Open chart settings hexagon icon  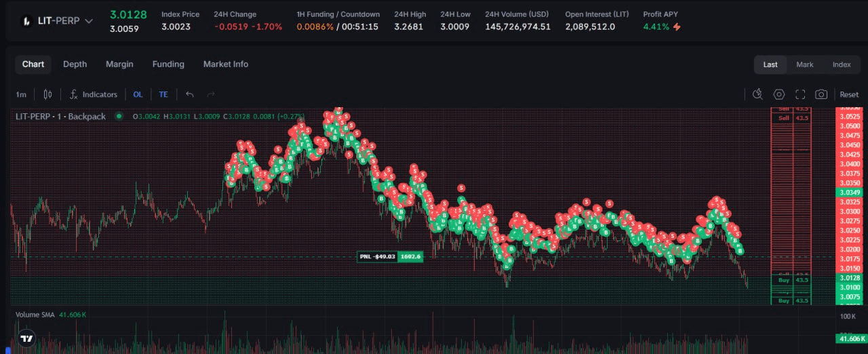click(779, 94)
